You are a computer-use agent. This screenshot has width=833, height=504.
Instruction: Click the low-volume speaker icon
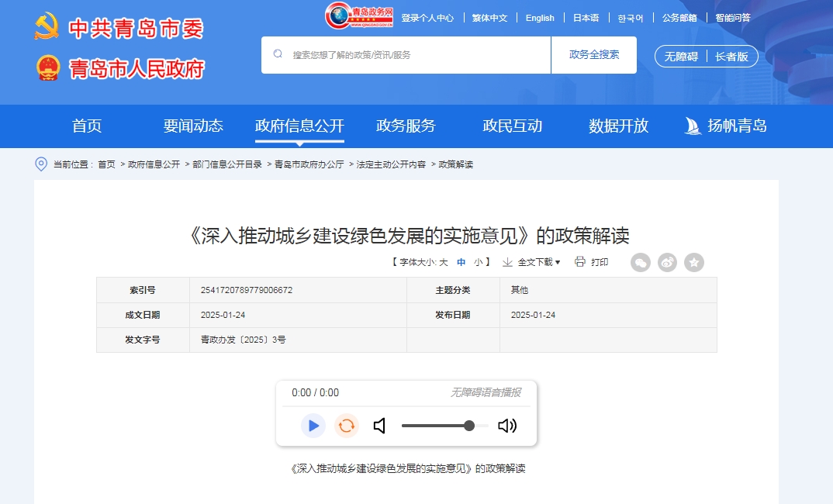(379, 426)
